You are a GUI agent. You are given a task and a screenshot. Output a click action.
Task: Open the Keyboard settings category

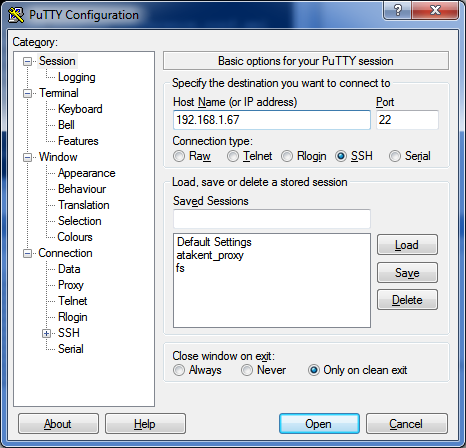pyautogui.click(x=80, y=109)
